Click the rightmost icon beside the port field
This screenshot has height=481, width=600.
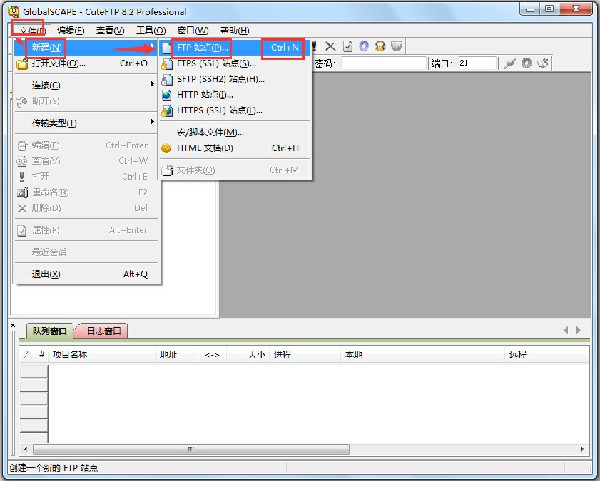click(543, 63)
